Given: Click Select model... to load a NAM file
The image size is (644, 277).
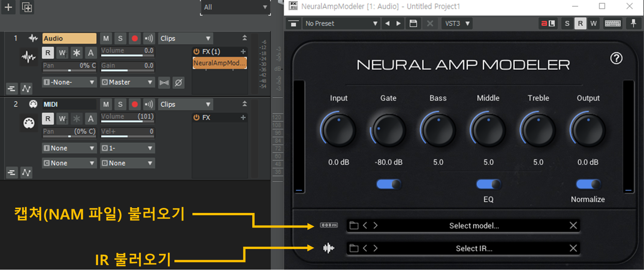Looking at the screenshot, I should pyautogui.click(x=474, y=226).
